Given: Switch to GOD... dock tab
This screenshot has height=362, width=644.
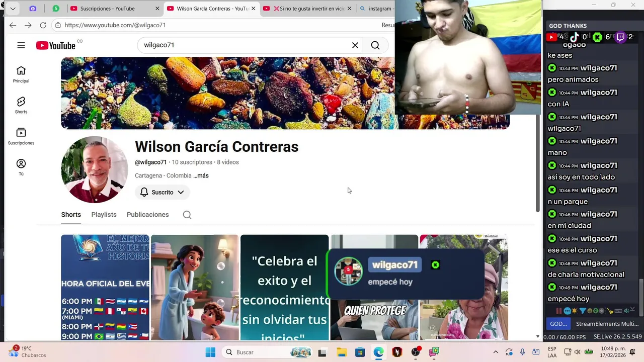Looking at the screenshot, I should (x=558, y=324).
